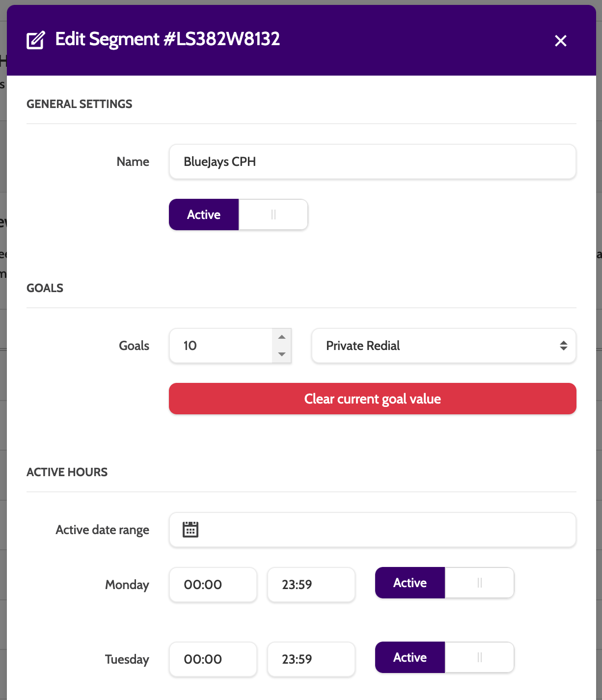Set Monday's start time field
This screenshot has height=700, width=602.
pos(213,585)
